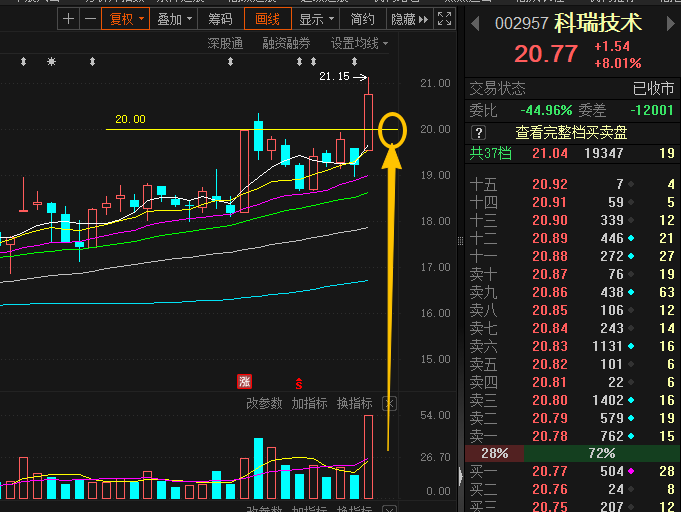Click 卖四 price 20.81
This screenshot has width=681, height=512.
550,382
